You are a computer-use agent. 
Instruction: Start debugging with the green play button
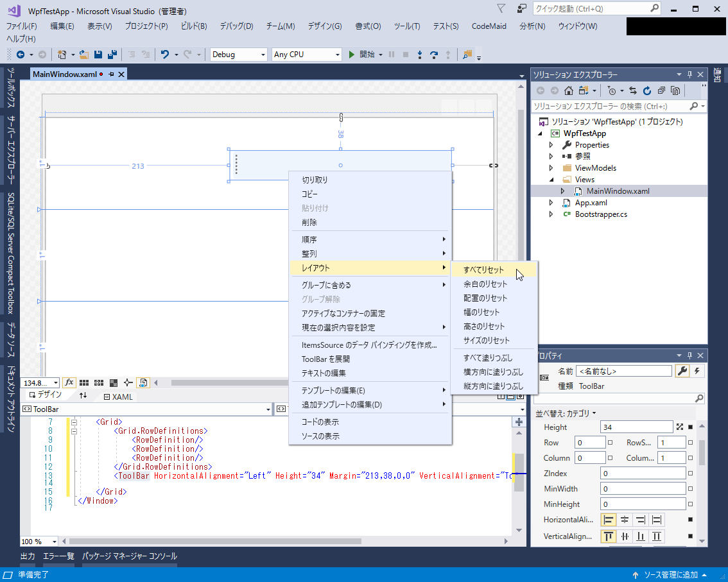click(x=351, y=55)
